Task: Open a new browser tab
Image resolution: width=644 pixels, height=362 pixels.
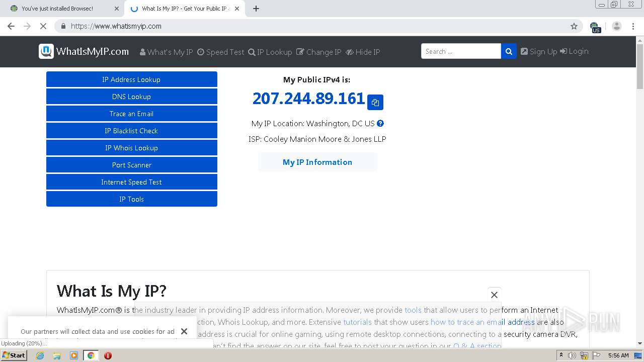Action: pyautogui.click(x=256, y=9)
